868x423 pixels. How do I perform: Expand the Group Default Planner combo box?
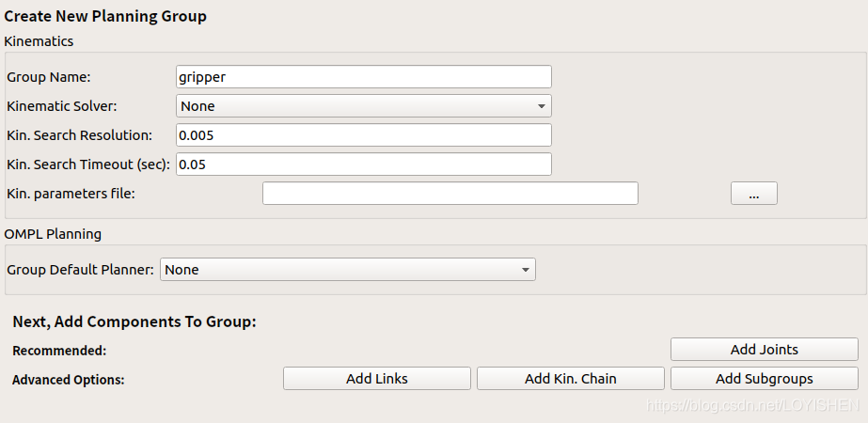point(347,270)
